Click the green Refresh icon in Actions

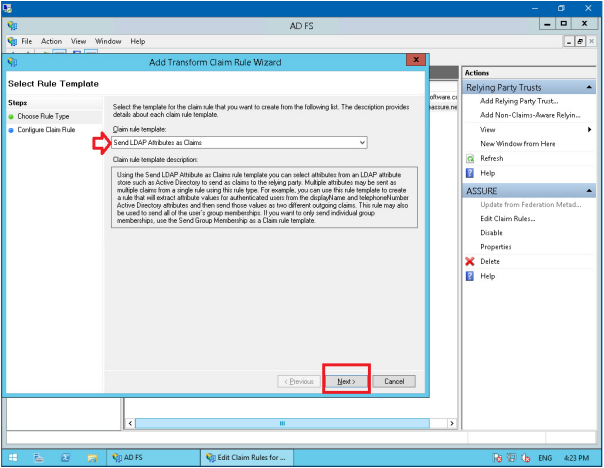click(470, 159)
